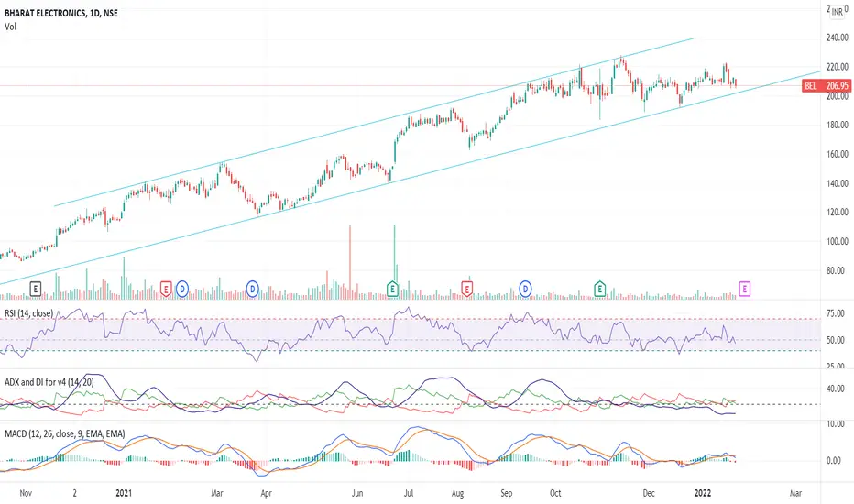Screen dimensions: 854x504
Task: Open the blue D dividend marker after 2021
Action: [182, 289]
